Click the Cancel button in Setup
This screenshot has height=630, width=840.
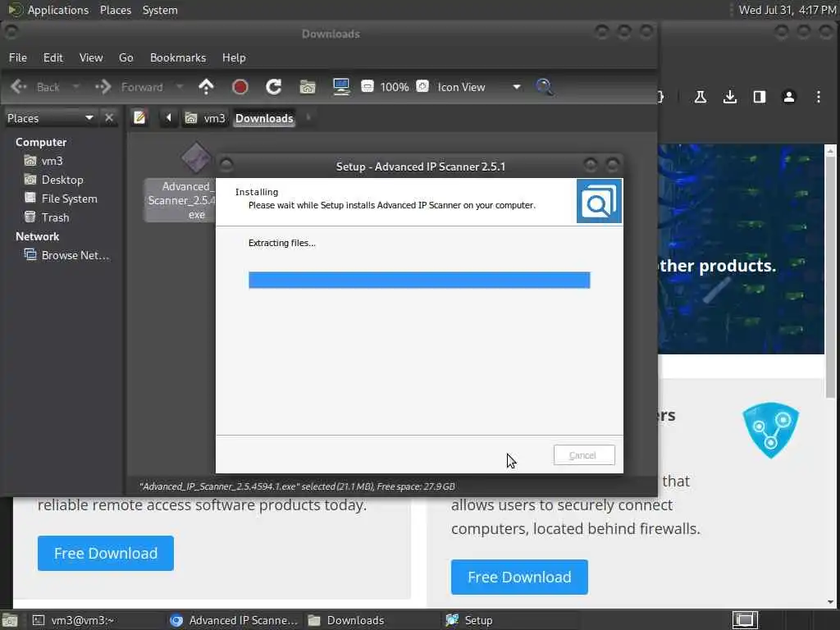[x=584, y=454]
